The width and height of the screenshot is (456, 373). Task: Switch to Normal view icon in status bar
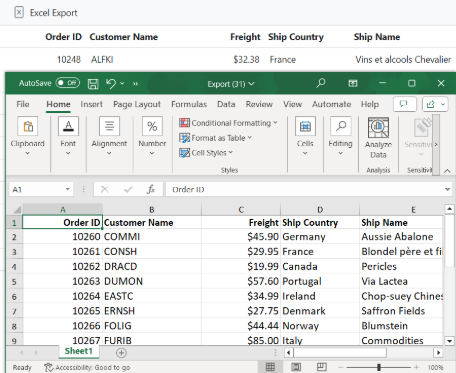point(270,367)
